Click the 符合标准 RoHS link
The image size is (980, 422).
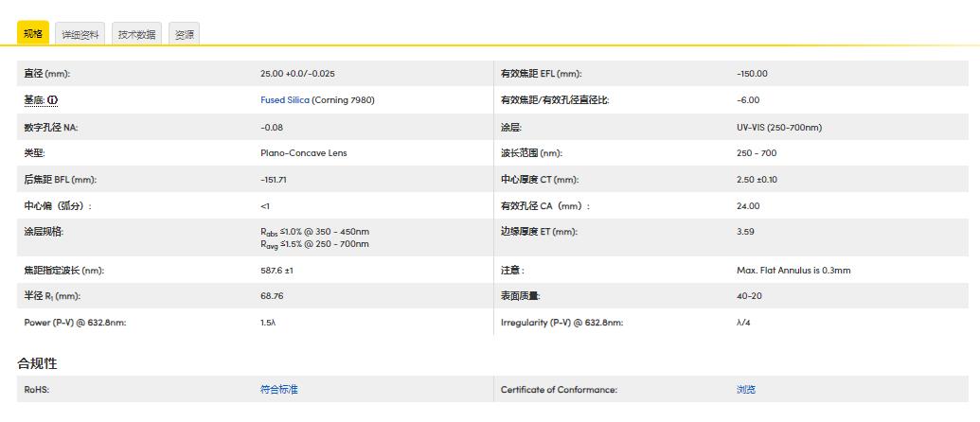[x=279, y=390]
